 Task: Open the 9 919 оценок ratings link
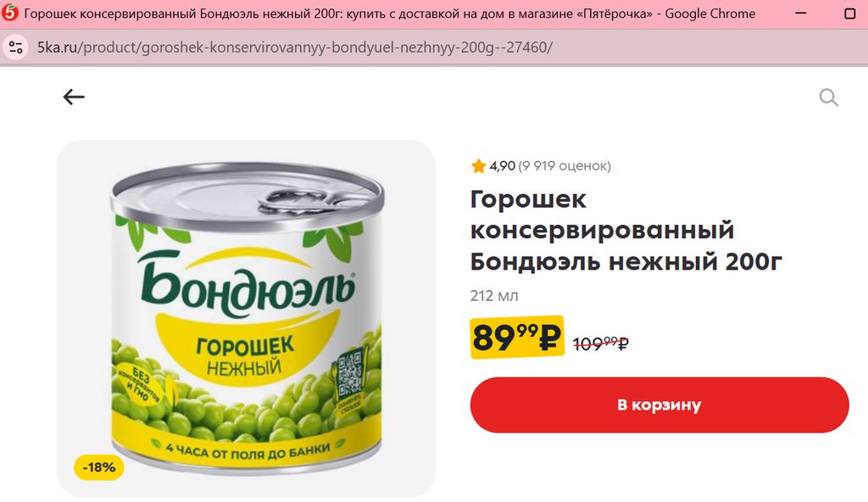click(x=565, y=165)
